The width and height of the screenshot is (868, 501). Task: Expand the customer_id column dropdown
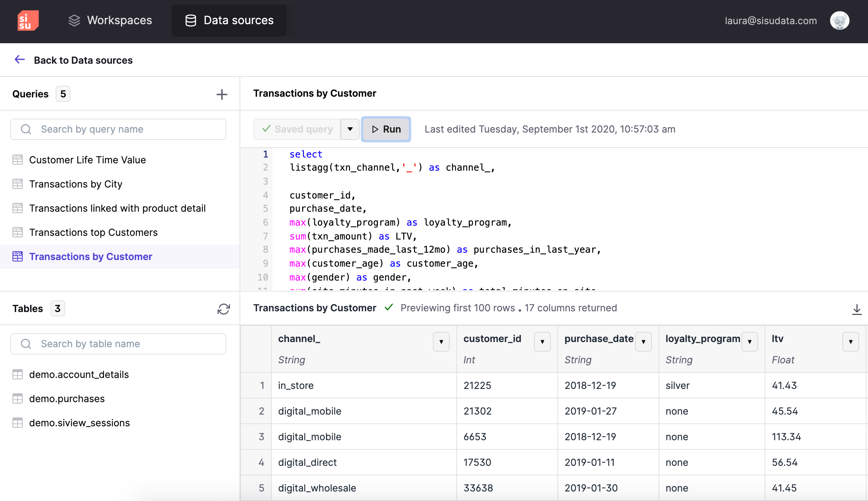pyautogui.click(x=542, y=342)
